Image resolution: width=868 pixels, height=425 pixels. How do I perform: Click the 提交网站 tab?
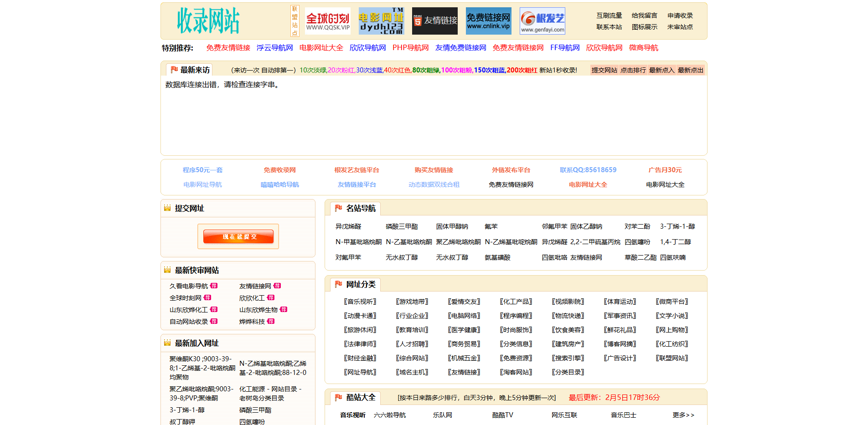point(605,70)
